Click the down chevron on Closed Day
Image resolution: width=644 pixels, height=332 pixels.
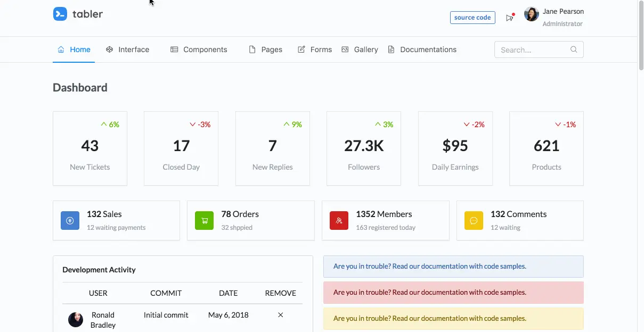pyautogui.click(x=193, y=124)
